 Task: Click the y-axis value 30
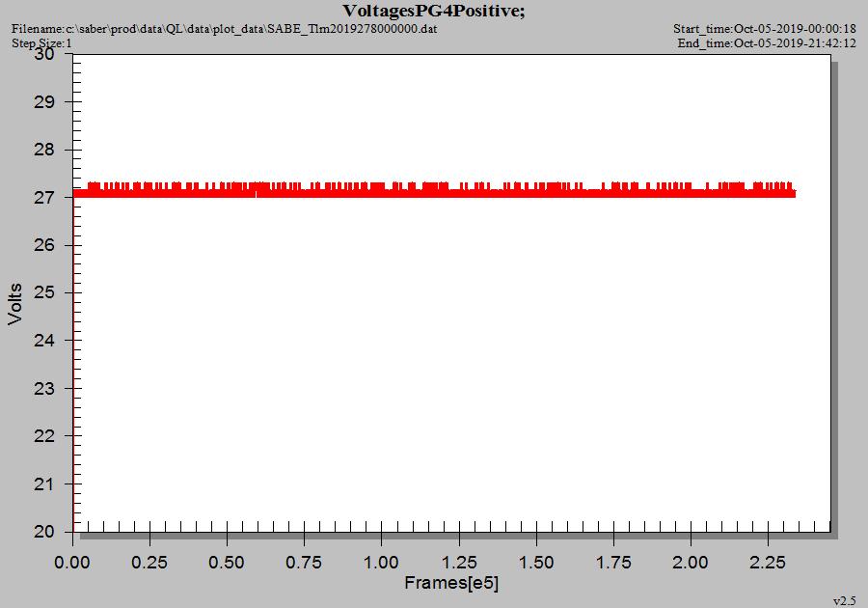pos(44,54)
